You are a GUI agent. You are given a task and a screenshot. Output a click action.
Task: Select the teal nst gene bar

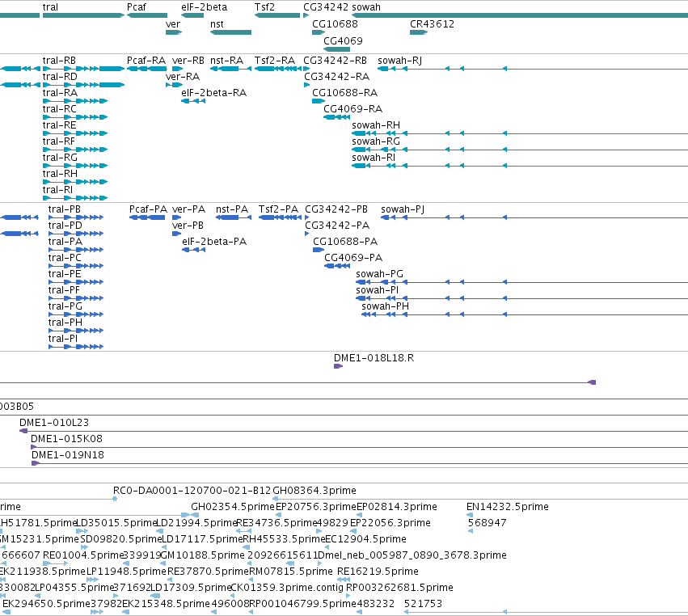pyautogui.click(x=230, y=32)
